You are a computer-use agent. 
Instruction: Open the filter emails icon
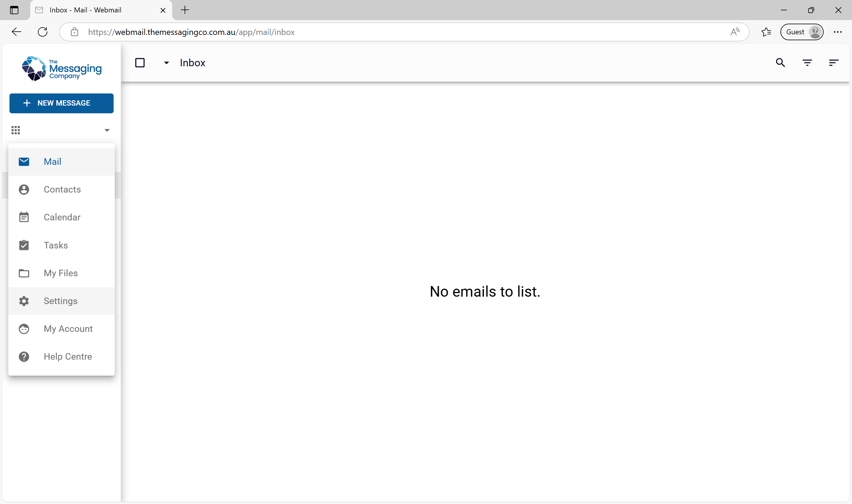807,62
